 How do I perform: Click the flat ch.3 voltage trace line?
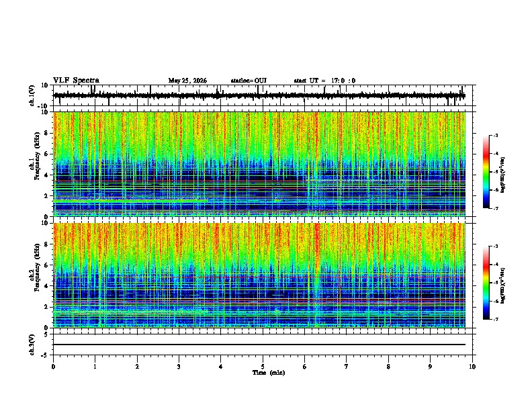click(259, 345)
